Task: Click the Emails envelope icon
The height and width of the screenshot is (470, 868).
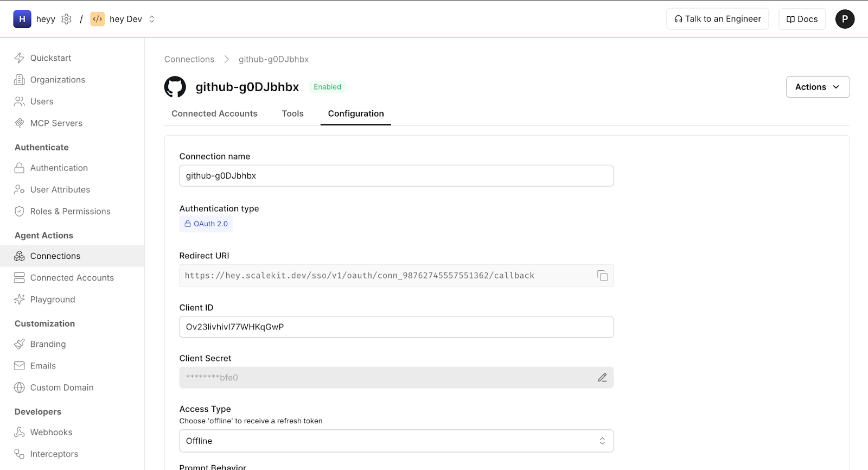Action: click(x=20, y=366)
